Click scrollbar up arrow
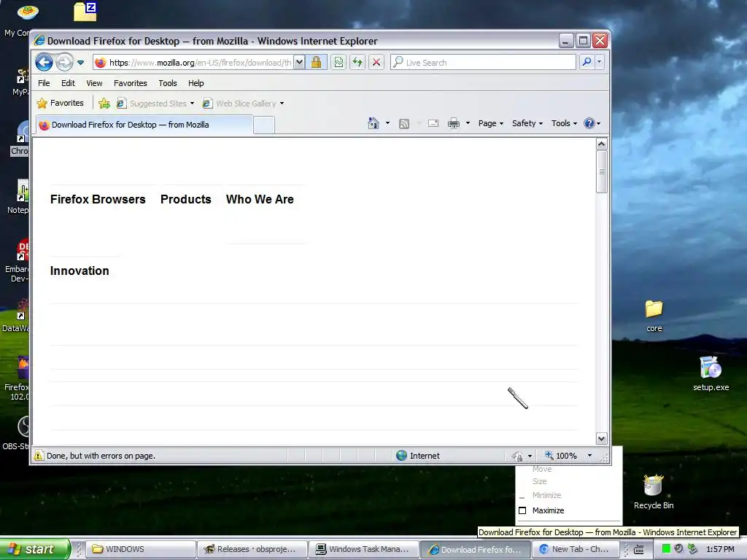 pos(601,144)
